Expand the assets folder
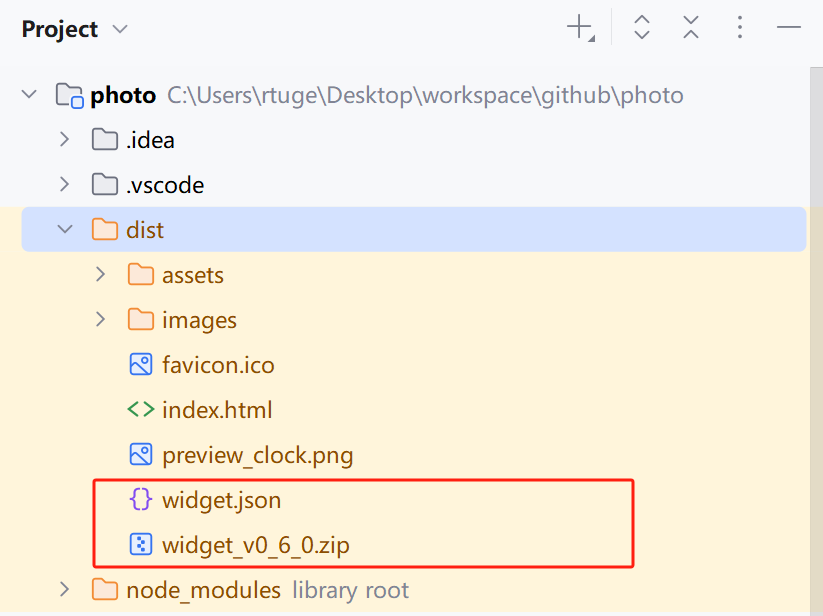 point(100,274)
